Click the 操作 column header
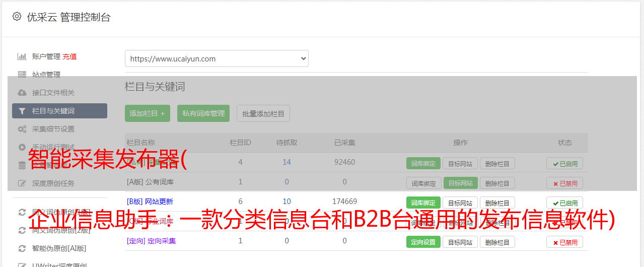The image size is (644, 267). [x=461, y=143]
